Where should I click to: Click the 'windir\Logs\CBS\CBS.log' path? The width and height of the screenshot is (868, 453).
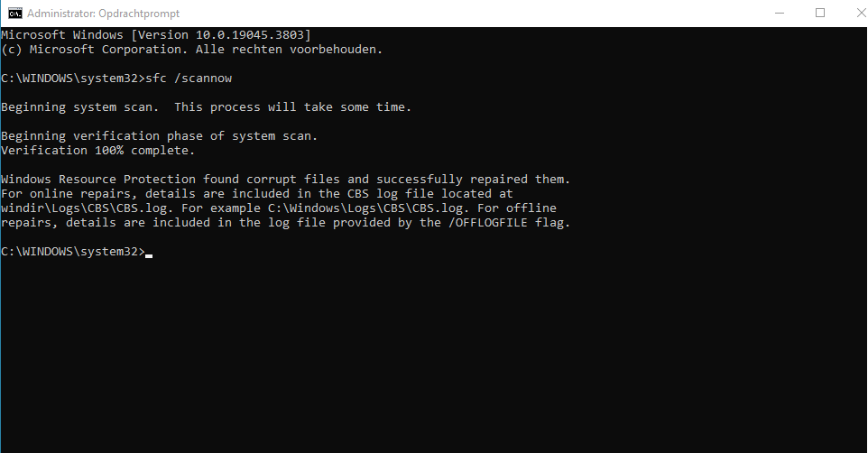coord(88,208)
